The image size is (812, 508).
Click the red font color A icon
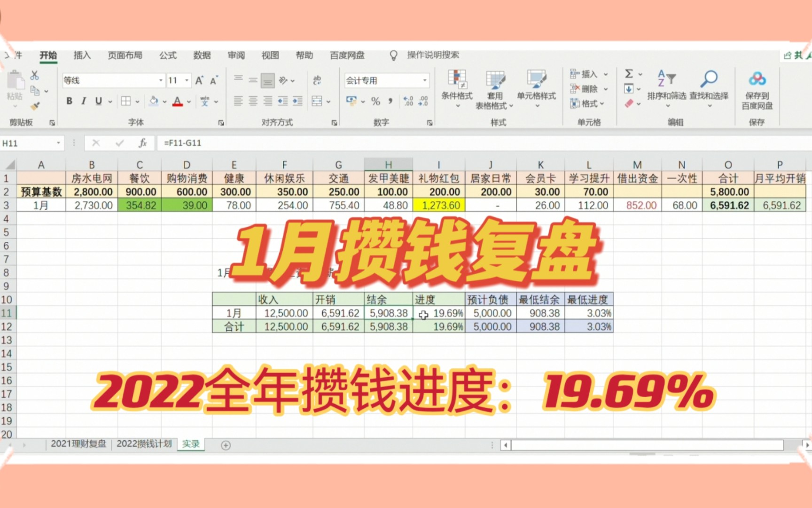tap(178, 101)
